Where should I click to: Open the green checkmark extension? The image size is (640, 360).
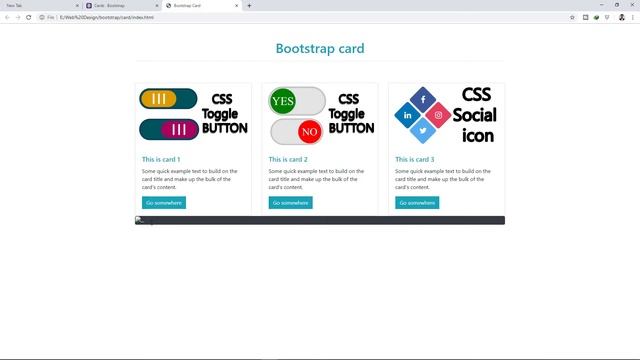tap(596, 18)
